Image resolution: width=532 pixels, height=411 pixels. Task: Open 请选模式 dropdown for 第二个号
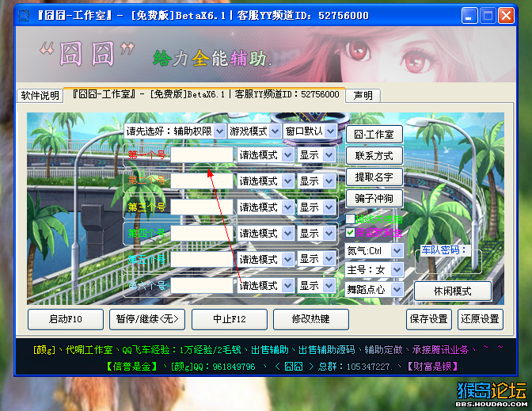tap(265, 181)
